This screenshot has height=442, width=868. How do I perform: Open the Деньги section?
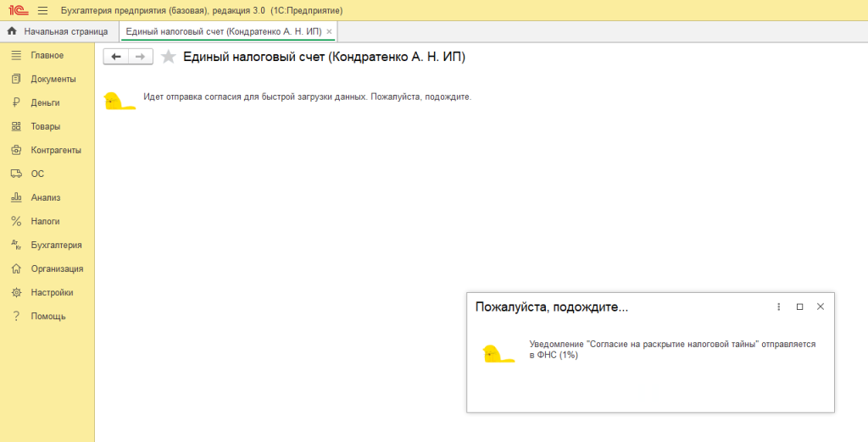pyautogui.click(x=47, y=103)
